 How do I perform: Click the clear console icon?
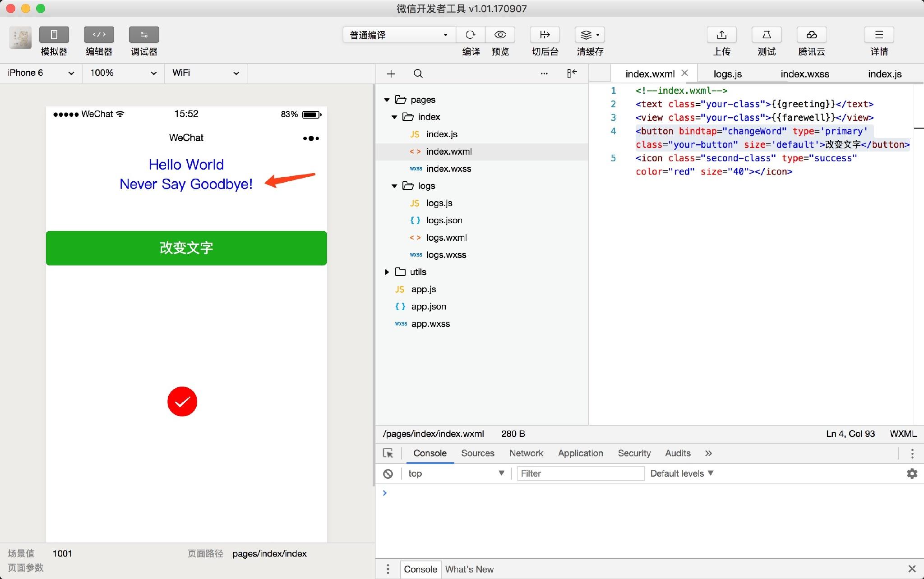[x=388, y=473]
